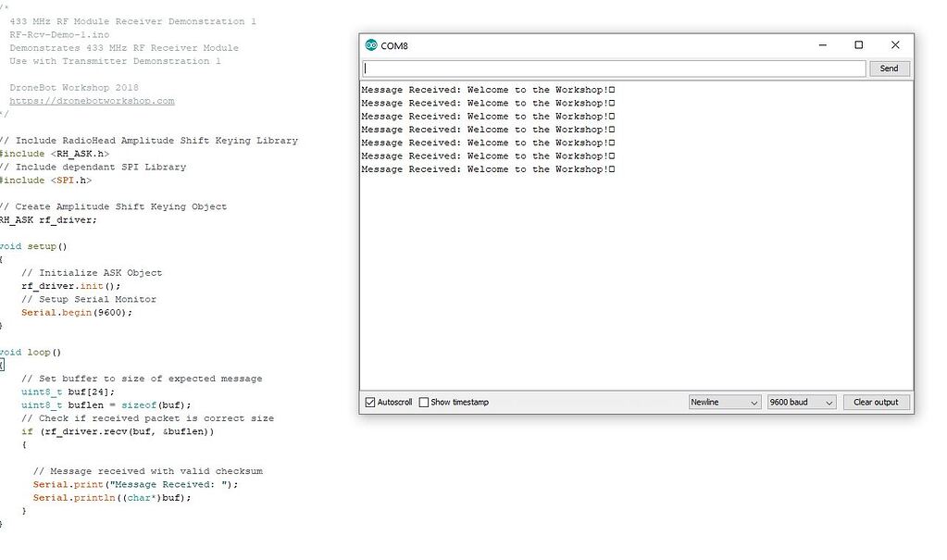This screenshot has height=560, width=947.
Task: Click the serial message input field
Action: point(611,68)
